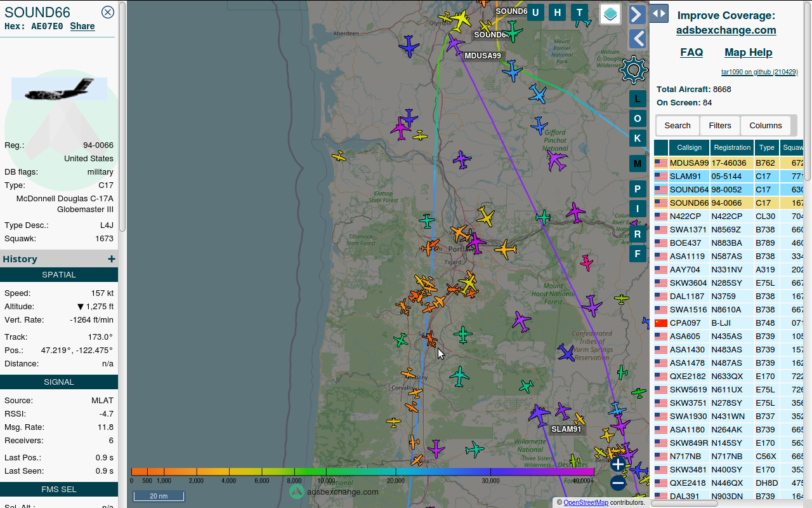Zoom in the map with plus button
812x508 pixels.
[x=619, y=464]
